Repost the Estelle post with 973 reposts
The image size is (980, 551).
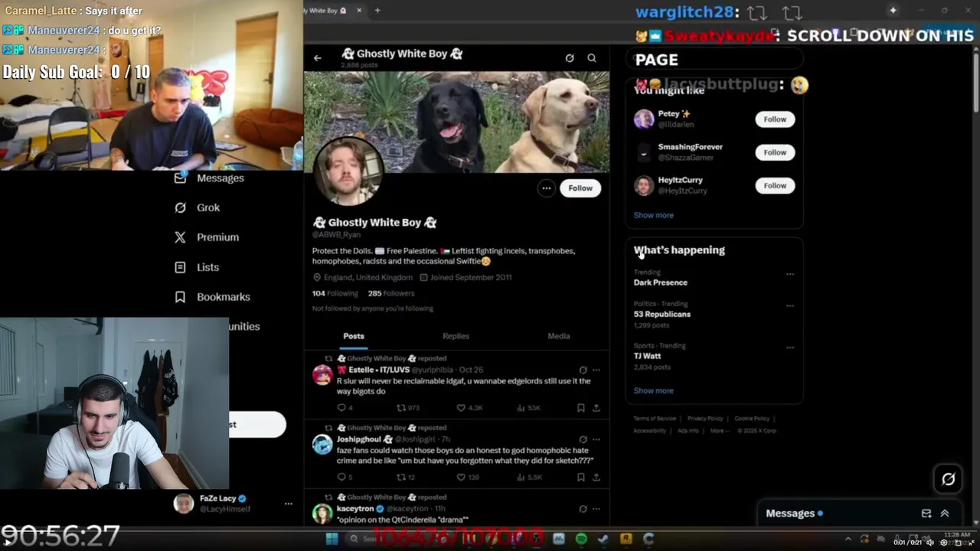pos(407,408)
